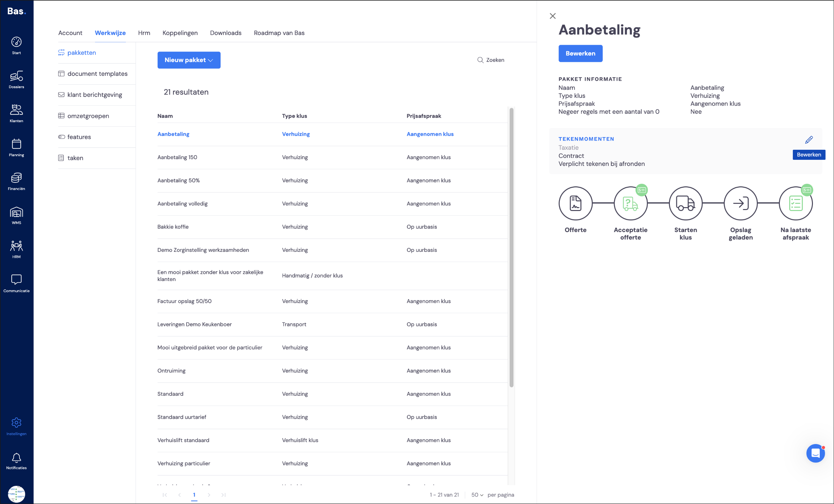
Task: Switch to the Hrm tab
Action: (x=144, y=33)
